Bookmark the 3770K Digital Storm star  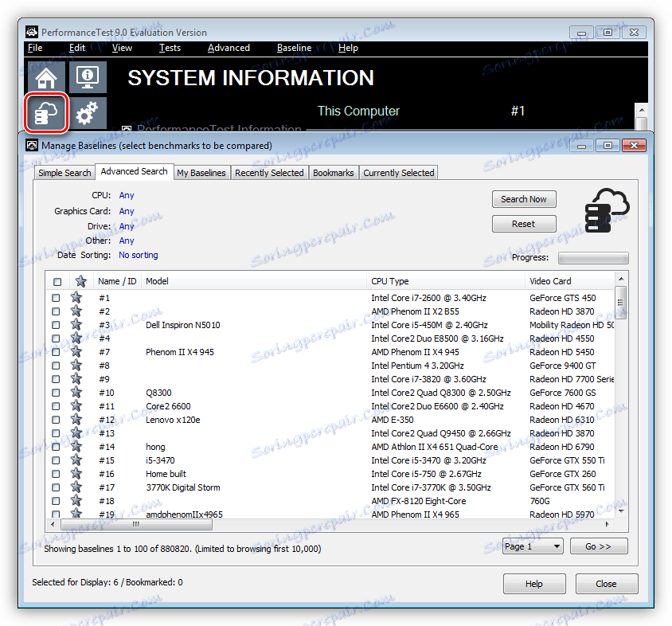click(76, 487)
